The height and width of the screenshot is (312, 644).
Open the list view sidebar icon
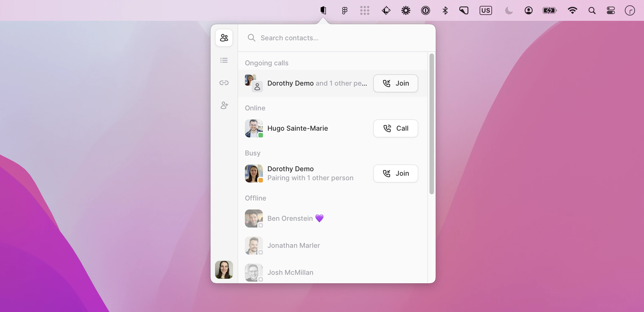pos(224,60)
